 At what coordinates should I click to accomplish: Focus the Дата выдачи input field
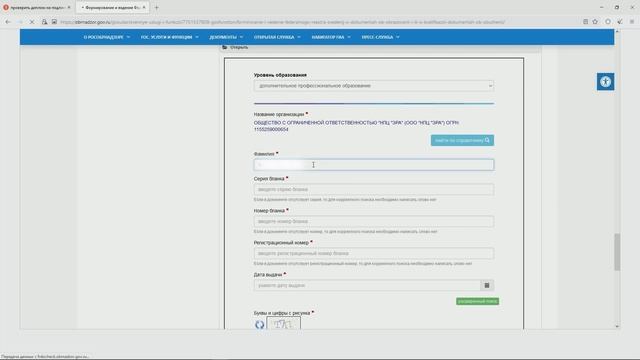[367, 285]
